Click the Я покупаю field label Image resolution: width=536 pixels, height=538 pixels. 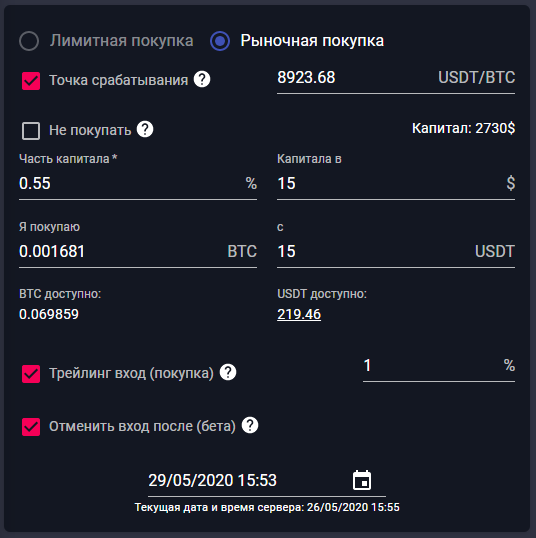pos(49,227)
